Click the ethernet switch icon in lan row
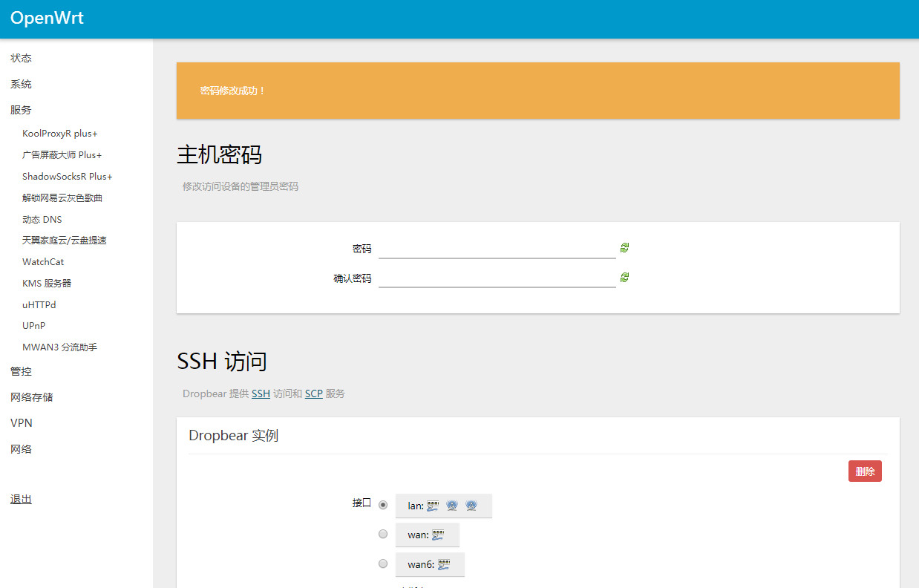The height and width of the screenshot is (588, 919). click(x=433, y=506)
